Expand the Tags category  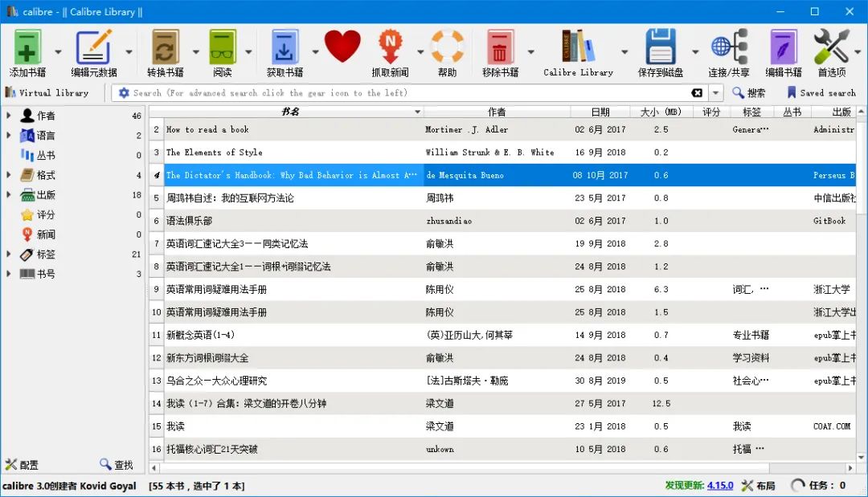click(8, 255)
